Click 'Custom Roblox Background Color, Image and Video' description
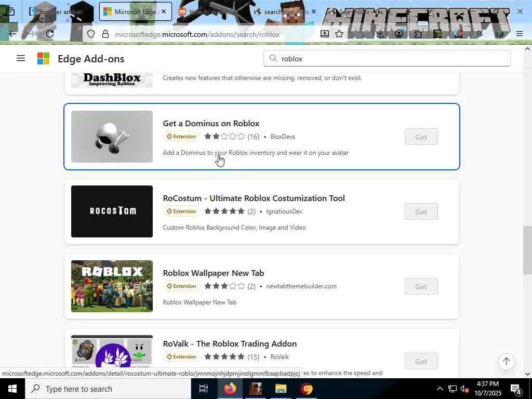 234,228
